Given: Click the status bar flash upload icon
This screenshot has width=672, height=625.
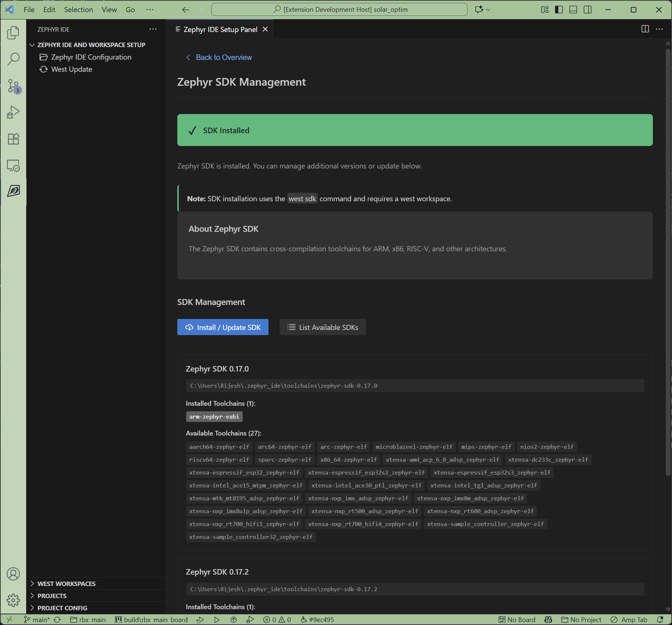Looking at the screenshot, I should click(233, 619).
